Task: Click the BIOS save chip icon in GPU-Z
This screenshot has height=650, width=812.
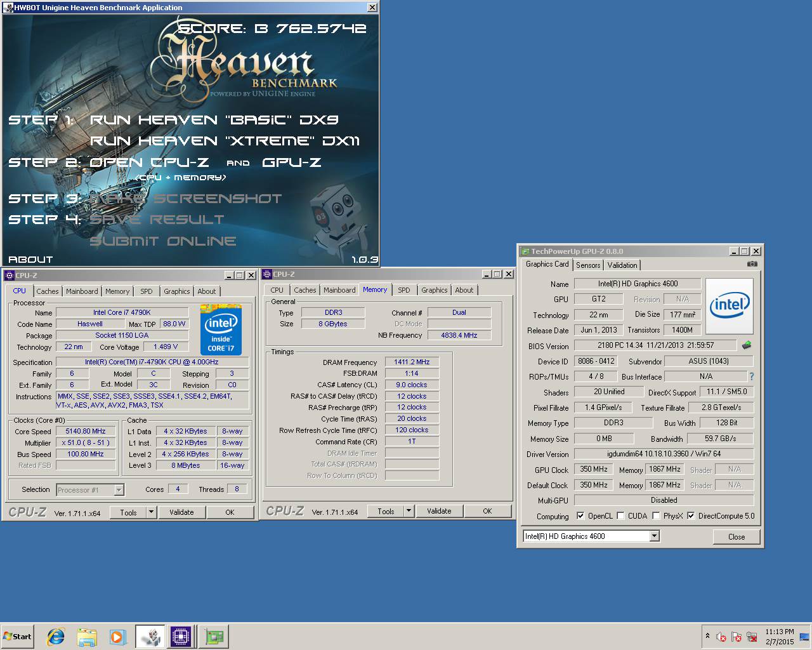Action: 747,345
